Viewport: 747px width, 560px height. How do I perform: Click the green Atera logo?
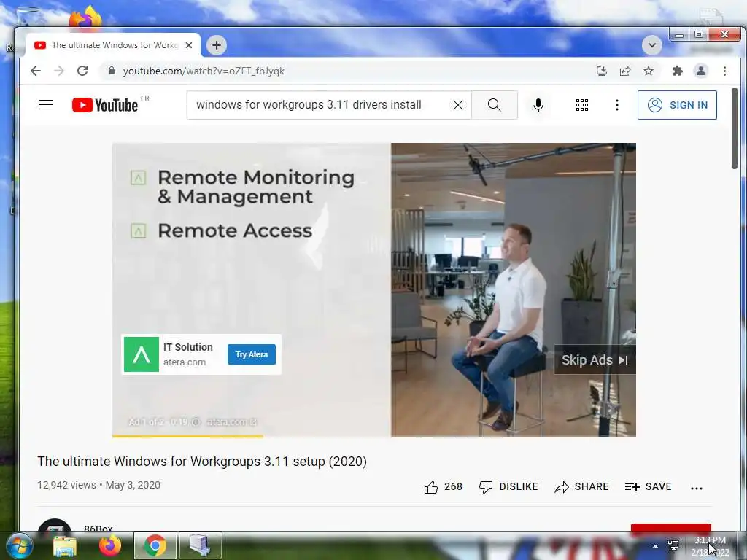(142, 354)
